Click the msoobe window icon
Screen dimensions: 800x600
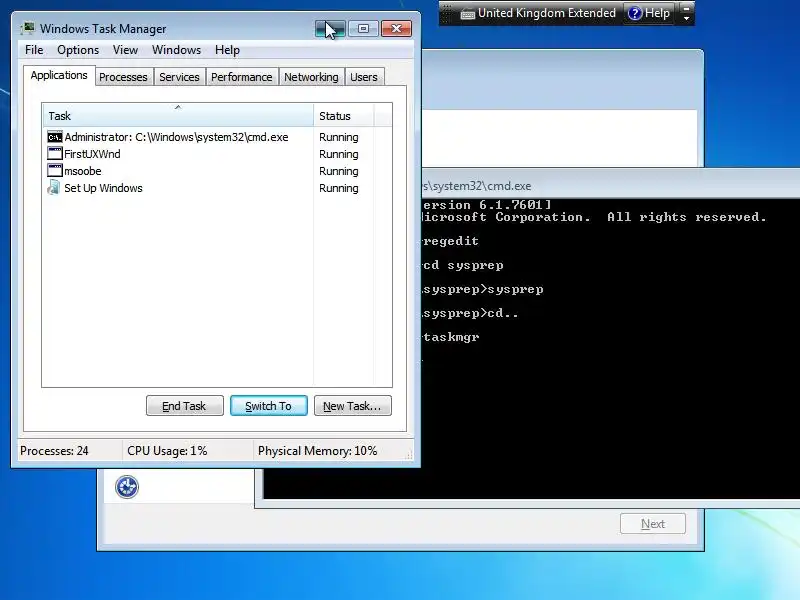click(55, 170)
